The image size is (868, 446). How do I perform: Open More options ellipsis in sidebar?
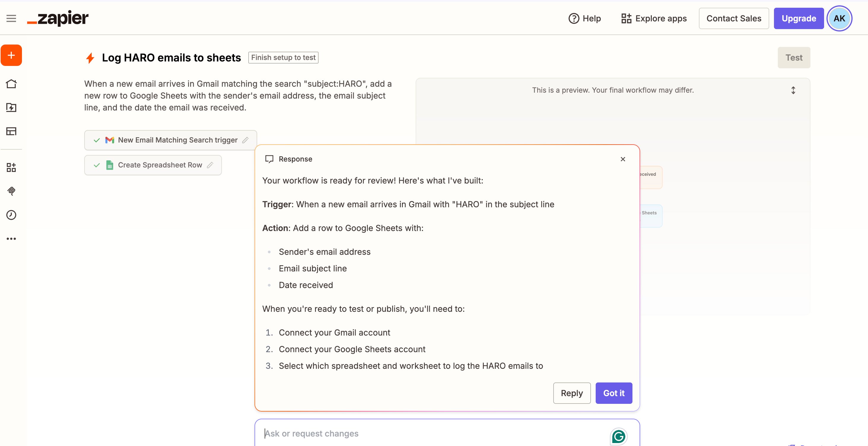point(11,238)
